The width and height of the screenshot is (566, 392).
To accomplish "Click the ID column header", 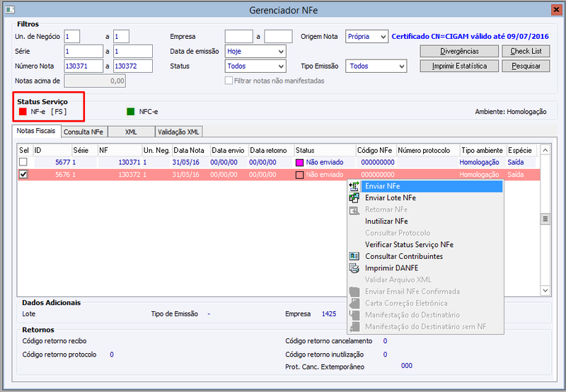I will point(52,150).
